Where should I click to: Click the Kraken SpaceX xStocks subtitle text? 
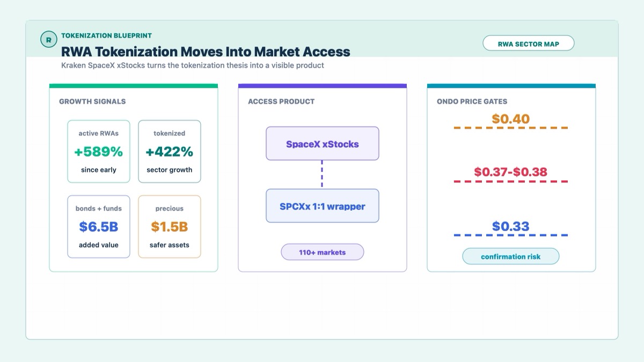pos(193,65)
